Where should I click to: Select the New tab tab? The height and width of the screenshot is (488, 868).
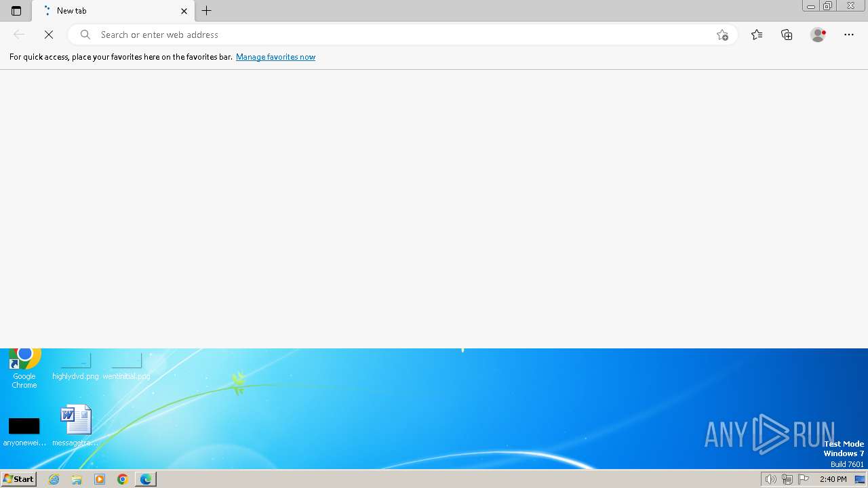pos(113,11)
